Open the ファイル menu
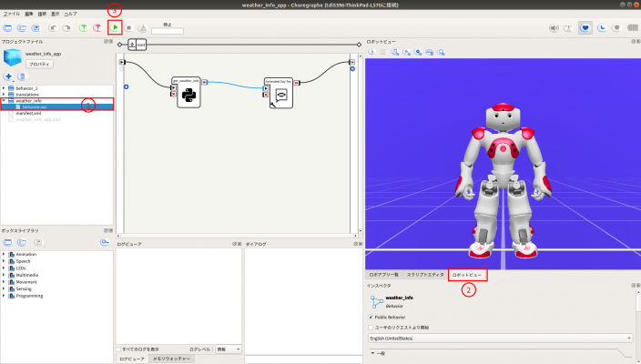This screenshot has width=641, height=364. click(x=12, y=15)
